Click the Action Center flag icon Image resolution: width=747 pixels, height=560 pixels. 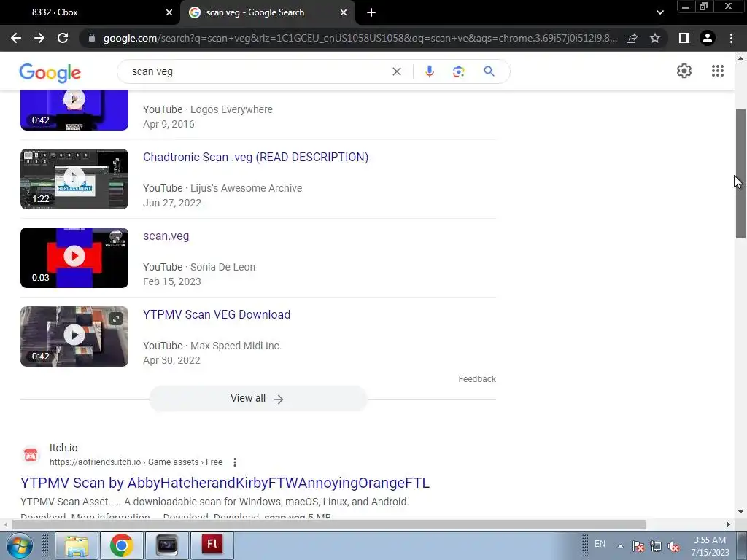pyautogui.click(x=638, y=546)
